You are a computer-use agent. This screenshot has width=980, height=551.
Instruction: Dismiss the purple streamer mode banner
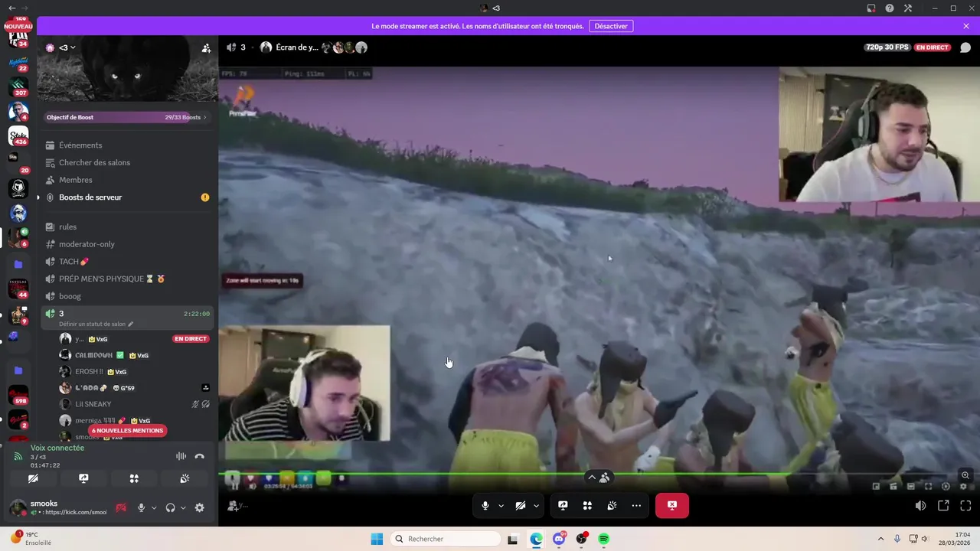coord(966,26)
